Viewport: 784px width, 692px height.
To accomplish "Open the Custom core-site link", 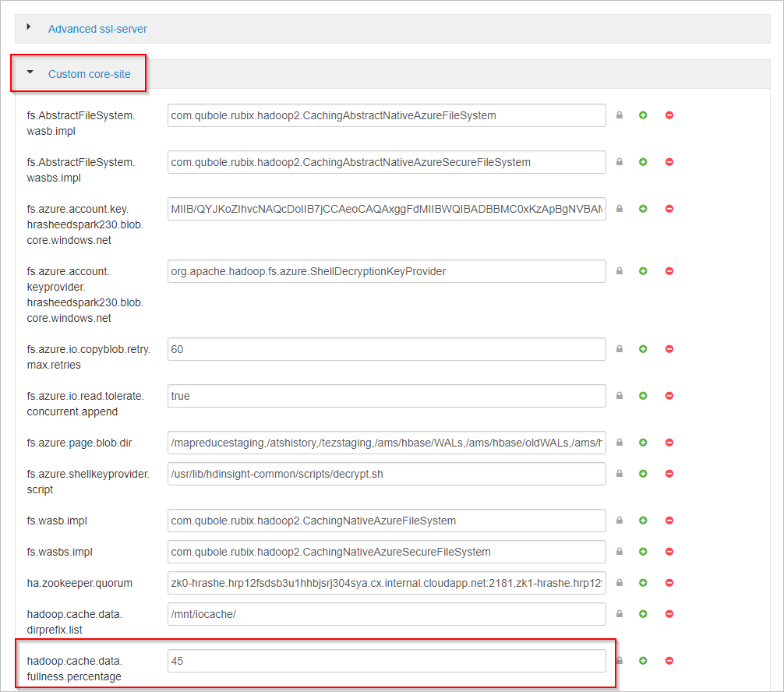I will (90, 74).
